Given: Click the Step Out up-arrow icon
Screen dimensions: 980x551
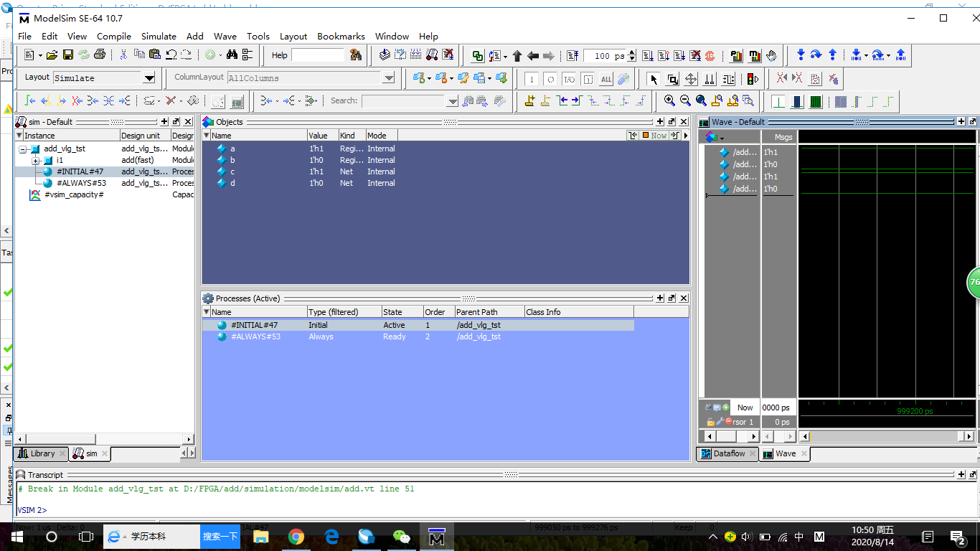Looking at the screenshot, I should tap(832, 55).
